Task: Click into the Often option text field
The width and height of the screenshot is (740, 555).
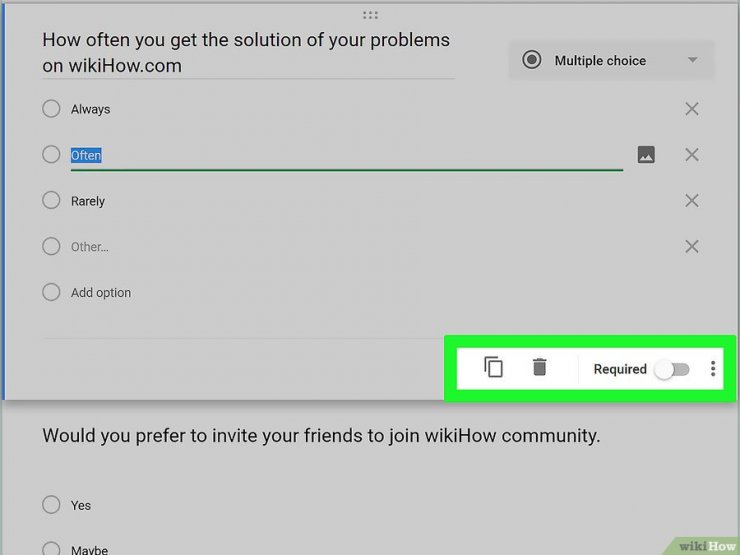Action: click(347, 156)
